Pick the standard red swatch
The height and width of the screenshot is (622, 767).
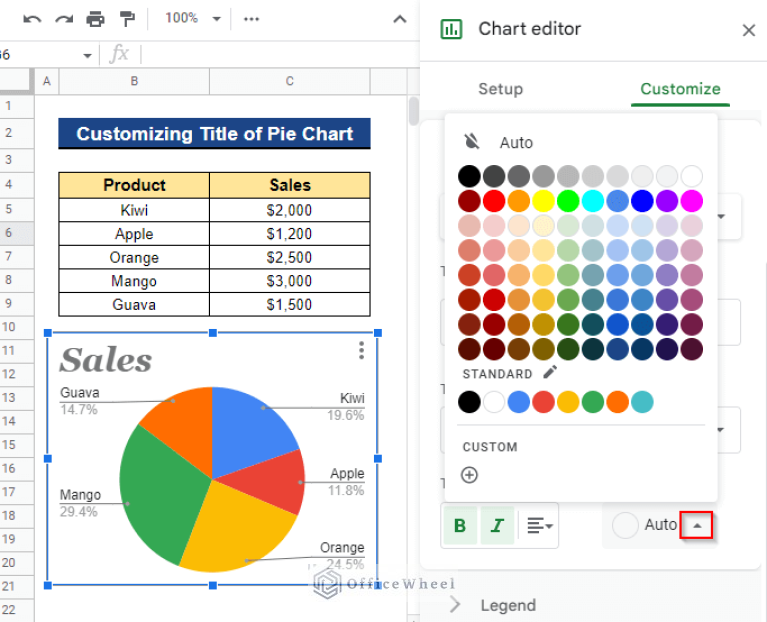tap(543, 402)
